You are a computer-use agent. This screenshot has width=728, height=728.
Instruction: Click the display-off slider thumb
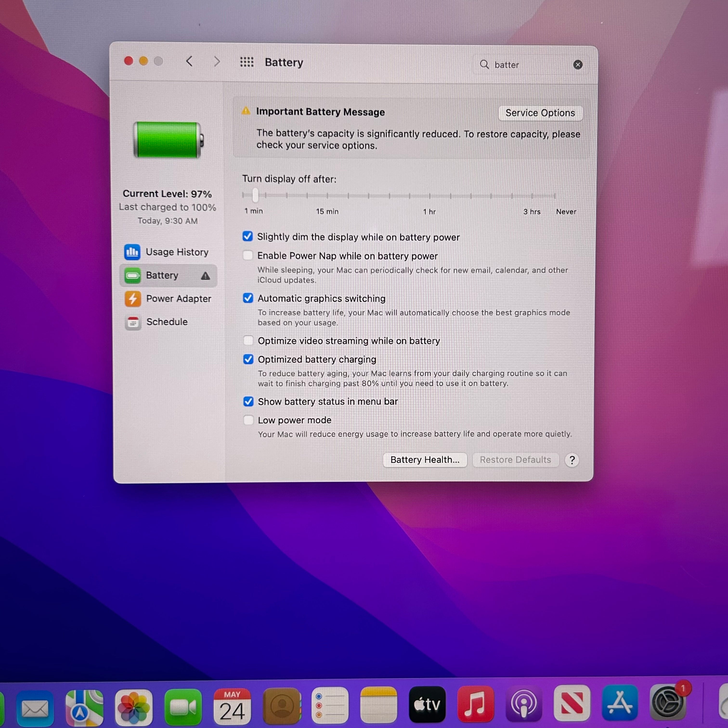point(255,195)
